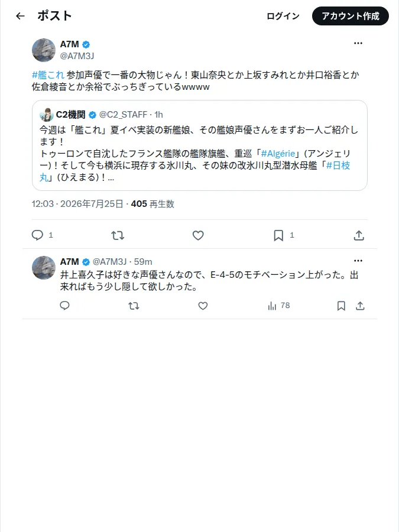Click the アカウント作成 create account button

pos(351,16)
